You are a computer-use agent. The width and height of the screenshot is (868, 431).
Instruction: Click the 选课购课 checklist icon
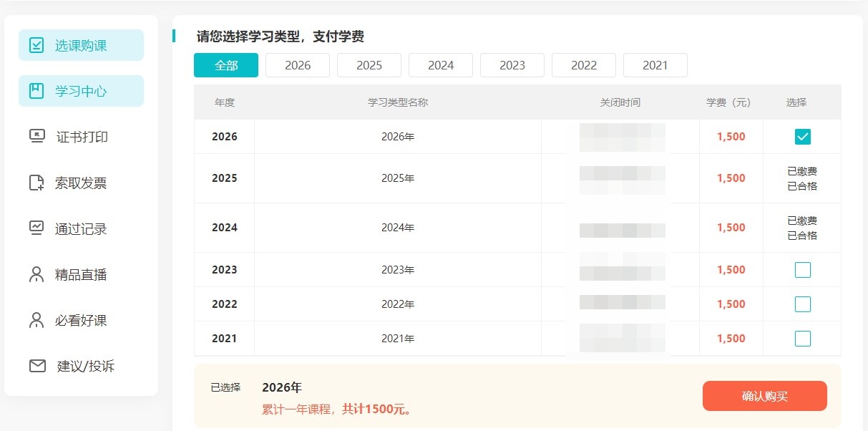click(x=36, y=45)
